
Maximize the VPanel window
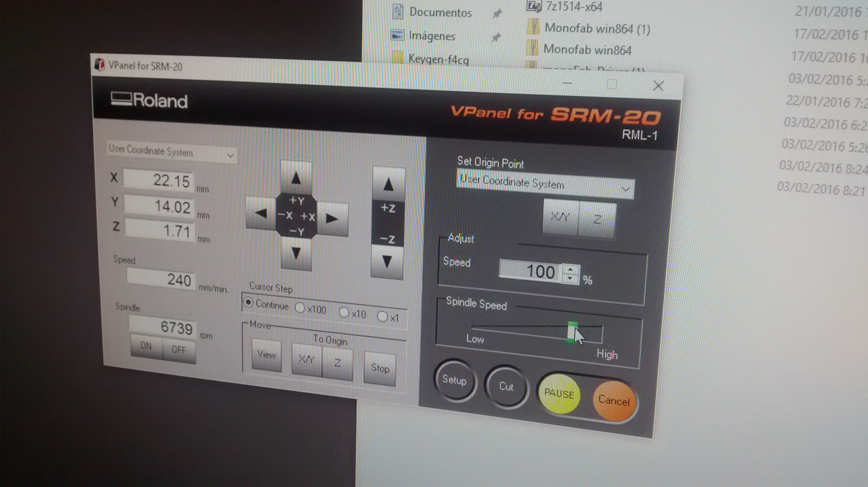pos(613,84)
